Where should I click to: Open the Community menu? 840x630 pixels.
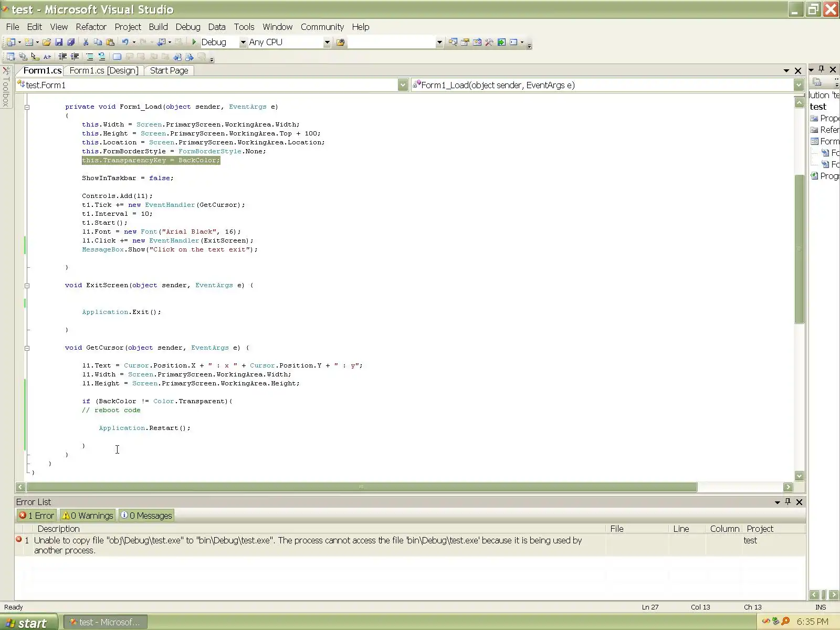[322, 27]
